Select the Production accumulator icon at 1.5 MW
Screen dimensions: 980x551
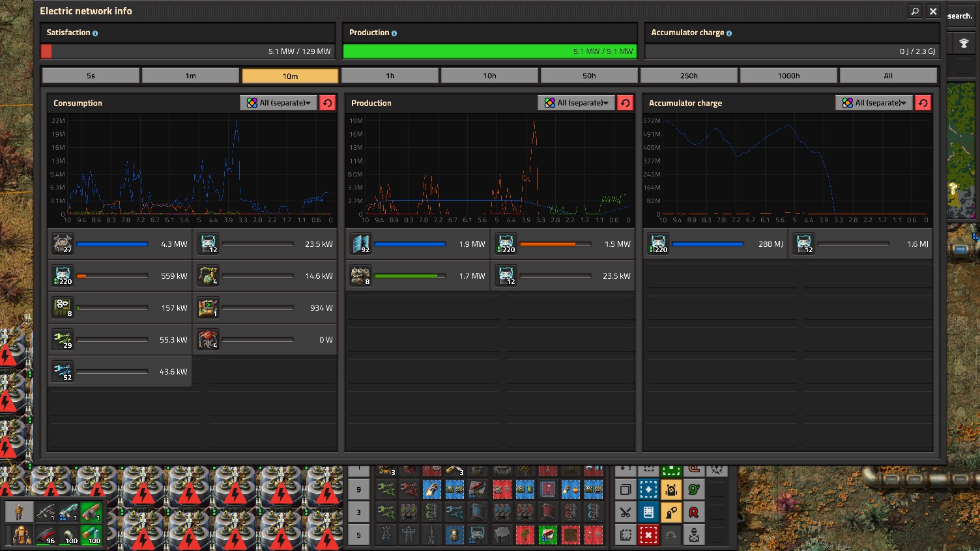506,244
